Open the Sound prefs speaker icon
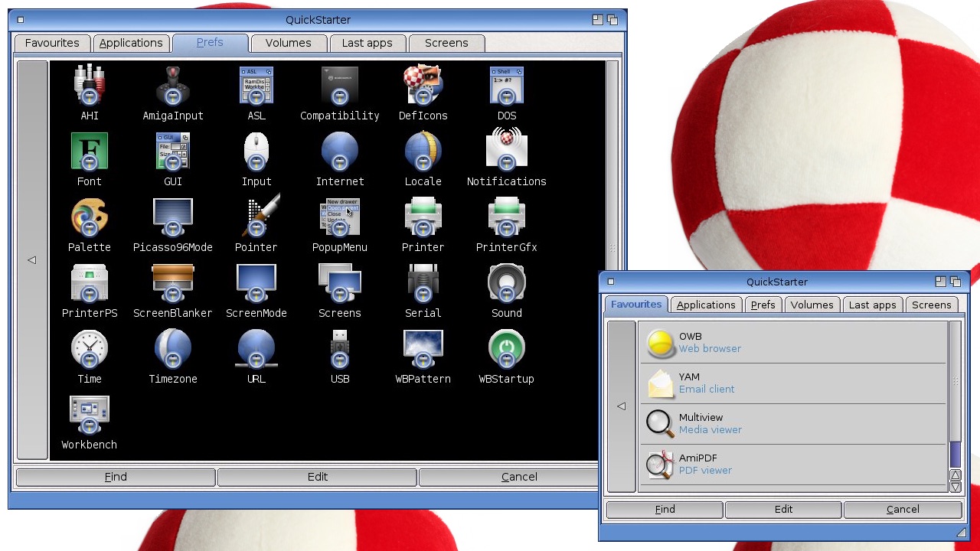980x551 pixels. 507,283
